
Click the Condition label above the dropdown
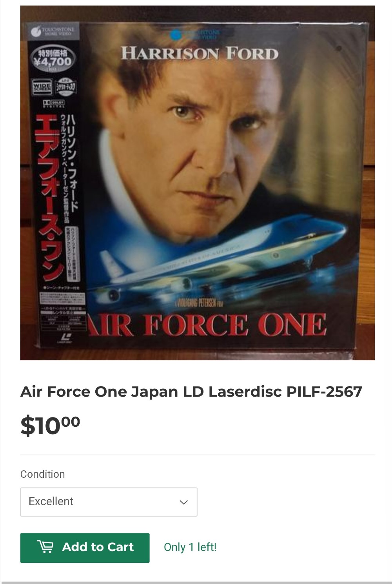(x=42, y=474)
